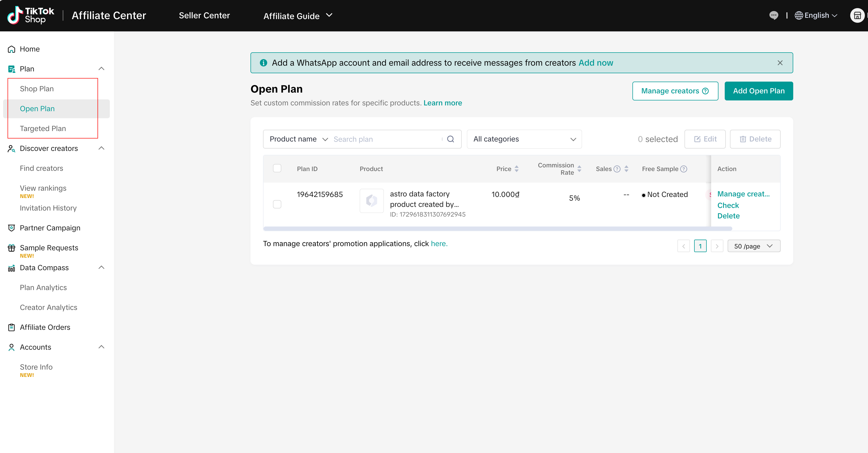Image resolution: width=868 pixels, height=453 pixels.
Task: Click the horizontal scrollbar under the table
Action: pyautogui.click(x=497, y=229)
